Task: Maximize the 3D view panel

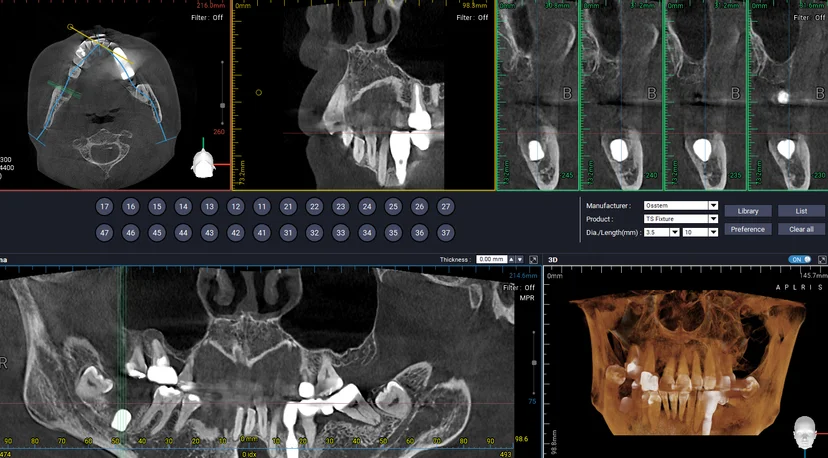Action: (822, 259)
